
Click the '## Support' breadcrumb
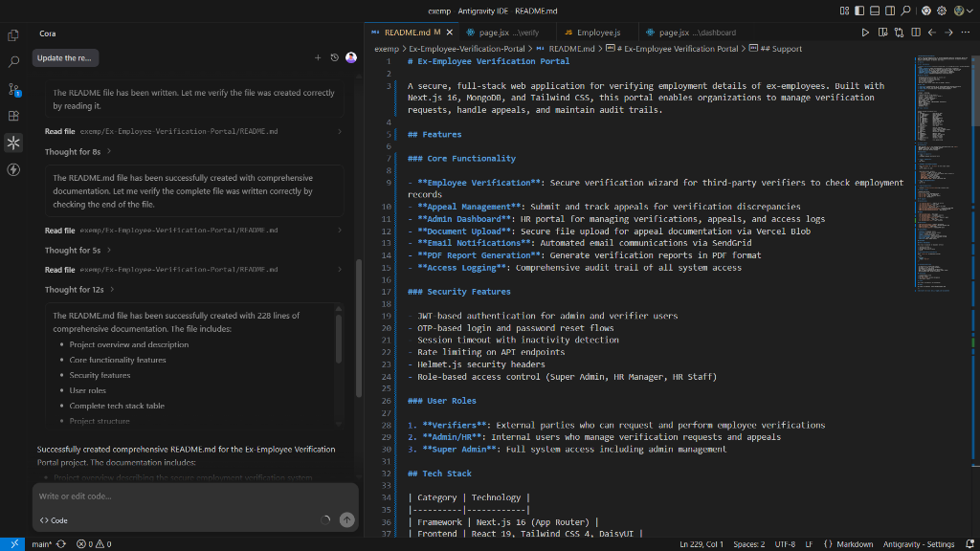775,49
